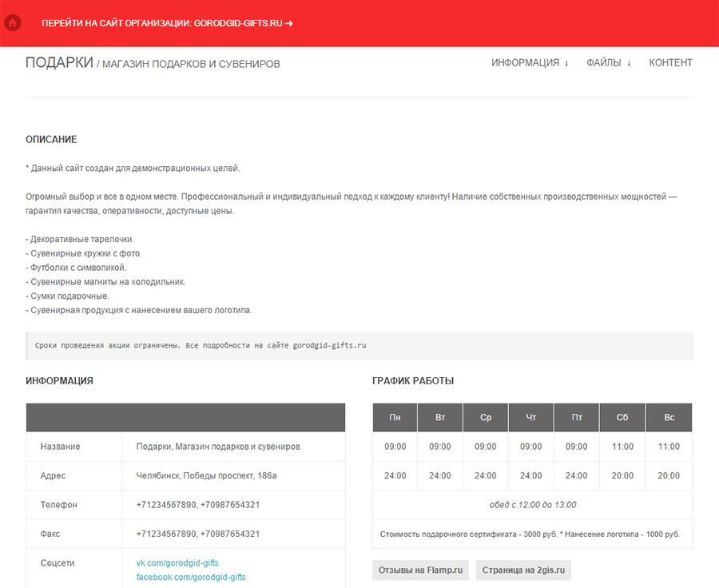Click the gray promo code block text
719x588 pixels.
(x=201, y=346)
